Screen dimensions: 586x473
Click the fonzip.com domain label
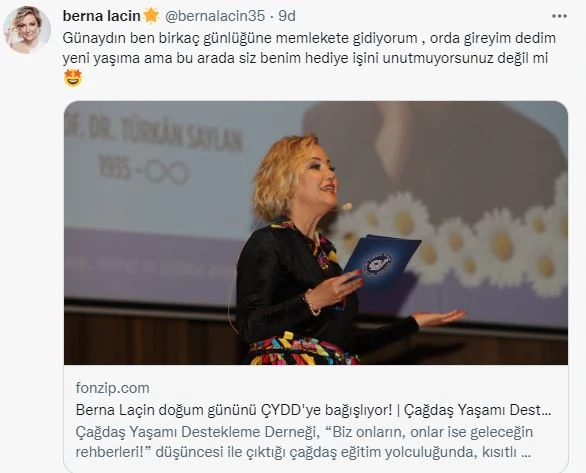112,388
